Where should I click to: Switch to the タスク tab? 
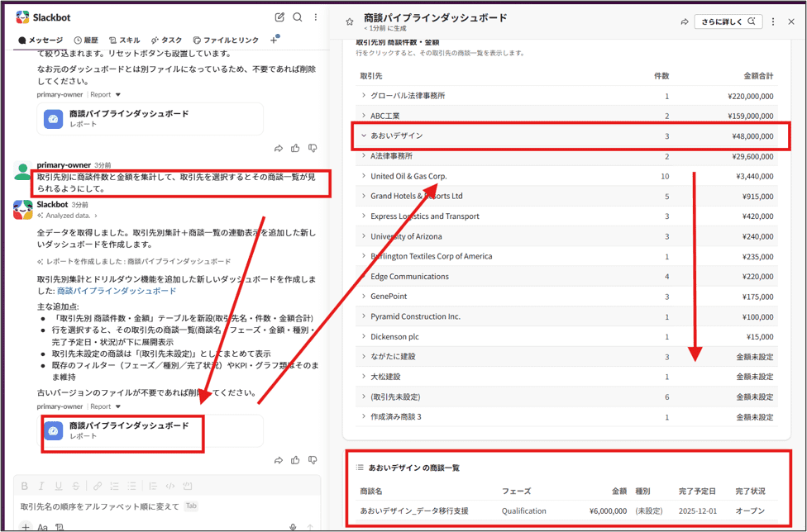(166, 40)
